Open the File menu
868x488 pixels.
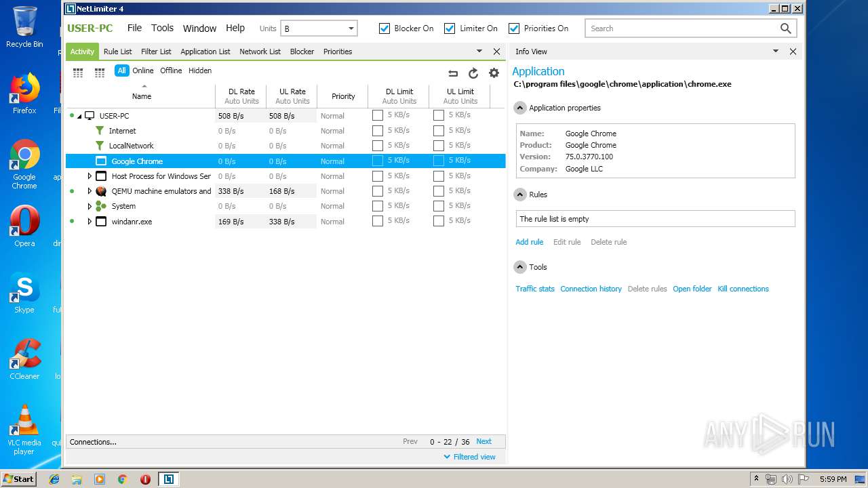[134, 28]
